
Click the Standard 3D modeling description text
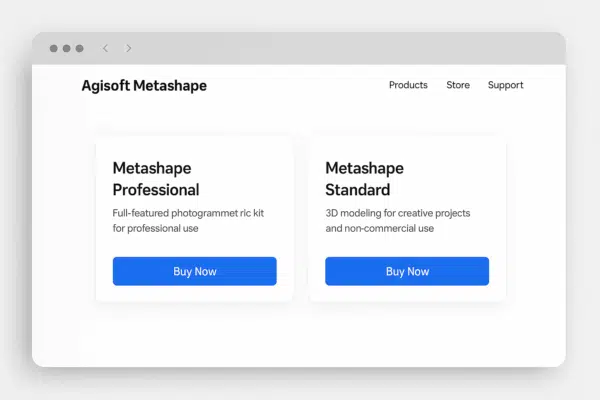[398, 221]
